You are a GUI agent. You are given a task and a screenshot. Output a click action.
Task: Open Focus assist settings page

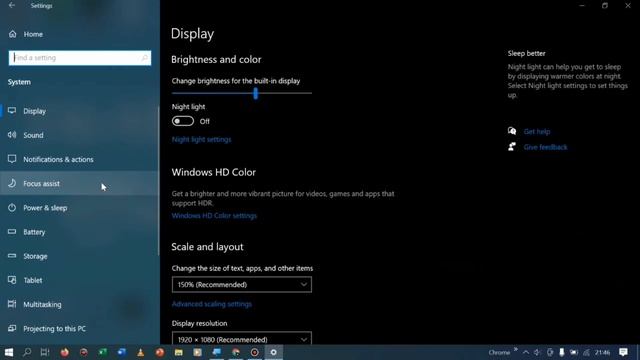click(x=80, y=183)
